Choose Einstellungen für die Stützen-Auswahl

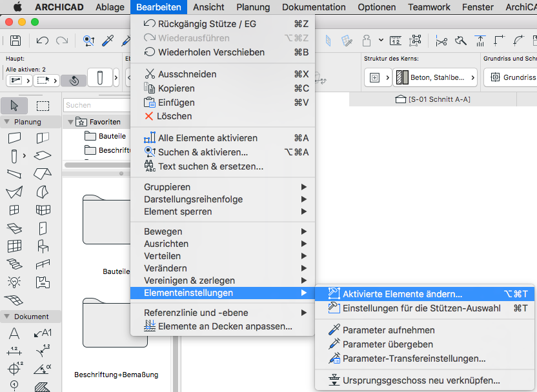[424, 308]
